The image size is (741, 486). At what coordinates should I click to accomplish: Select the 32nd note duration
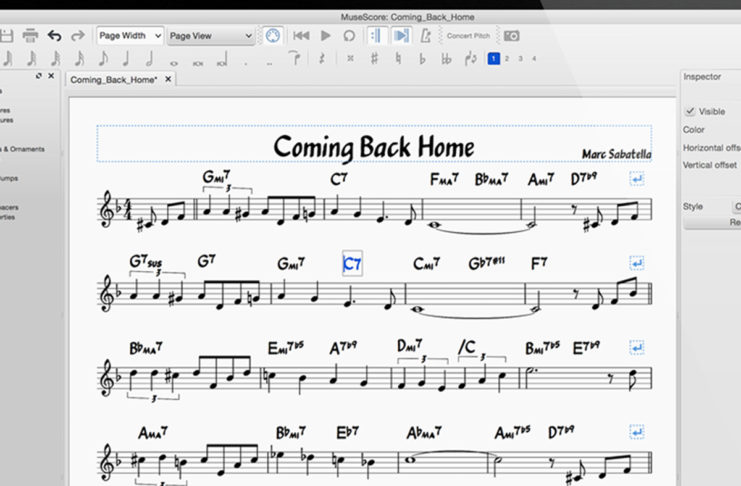click(56, 59)
